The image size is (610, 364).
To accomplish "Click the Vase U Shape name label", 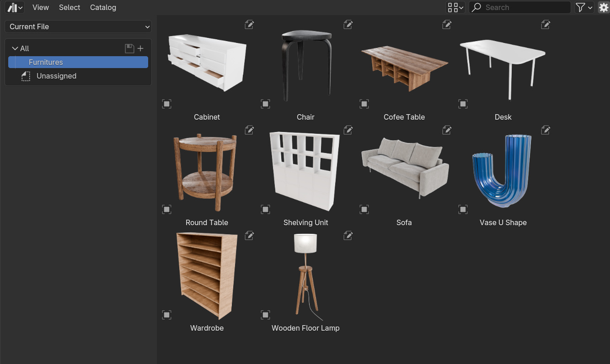I will [503, 222].
